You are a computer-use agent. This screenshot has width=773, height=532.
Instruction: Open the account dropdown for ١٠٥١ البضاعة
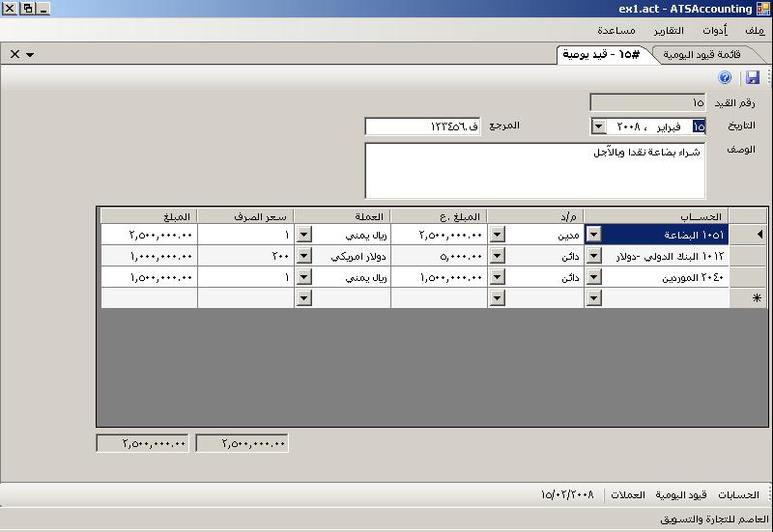[x=593, y=235]
